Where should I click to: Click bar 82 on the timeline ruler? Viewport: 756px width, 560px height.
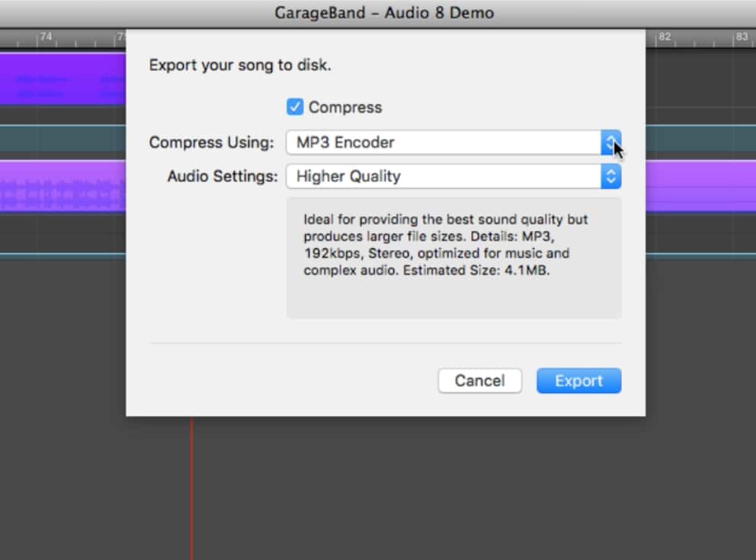pos(665,37)
